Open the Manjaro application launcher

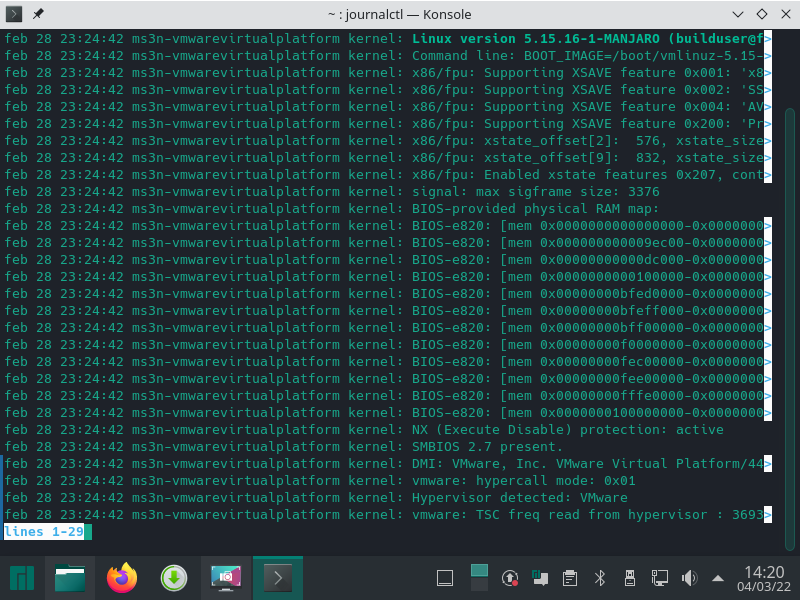click(x=22, y=578)
